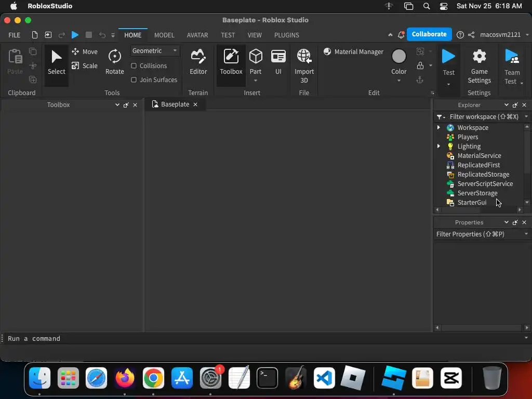
Task: Click the Duplicate icon in Clipboard
Action: pyautogui.click(x=33, y=79)
